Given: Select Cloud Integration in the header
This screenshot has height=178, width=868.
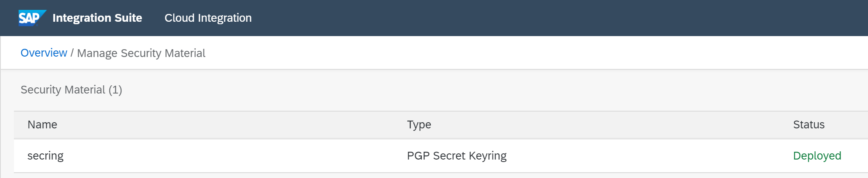Looking at the screenshot, I should pos(208,18).
